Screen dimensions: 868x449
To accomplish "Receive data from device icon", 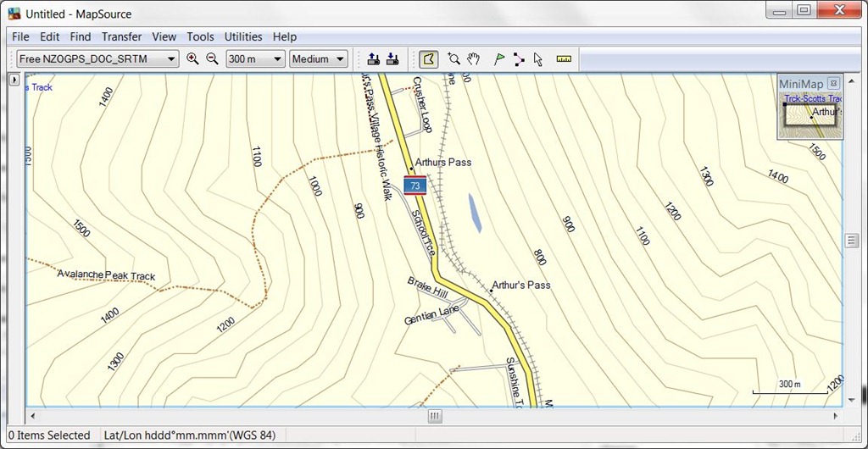I will [x=392, y=58].
